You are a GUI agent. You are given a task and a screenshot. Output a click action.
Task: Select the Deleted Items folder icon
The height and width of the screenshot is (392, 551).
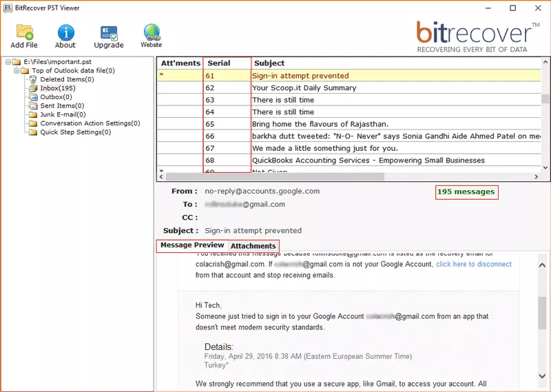[x=34, y=79]
